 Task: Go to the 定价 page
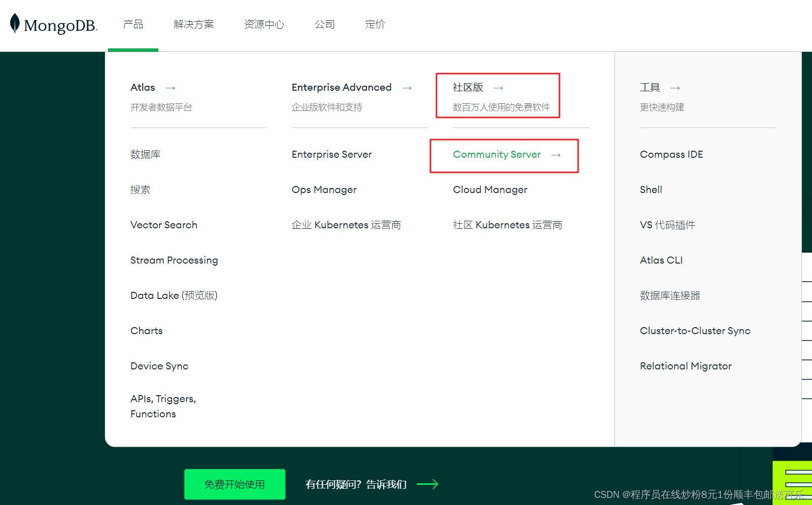[x=375, y=24]
